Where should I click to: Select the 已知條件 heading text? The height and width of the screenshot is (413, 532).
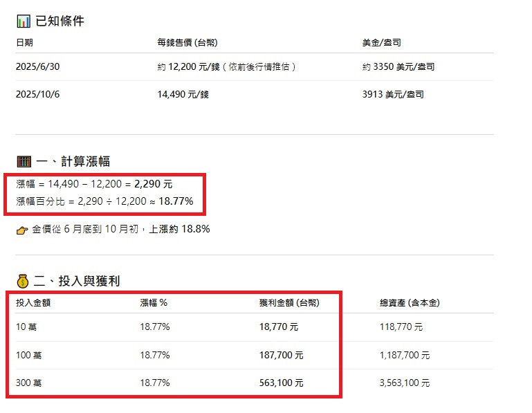coord(59,21)
